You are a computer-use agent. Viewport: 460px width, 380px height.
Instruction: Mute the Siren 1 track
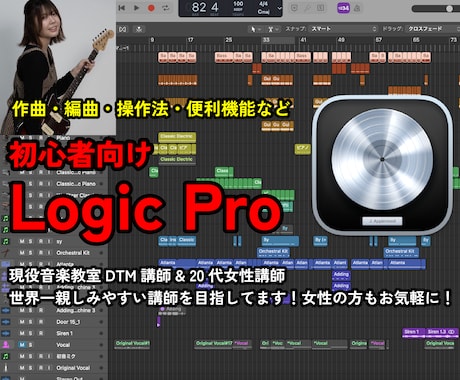pyautogui.click(x=22, y=333)
